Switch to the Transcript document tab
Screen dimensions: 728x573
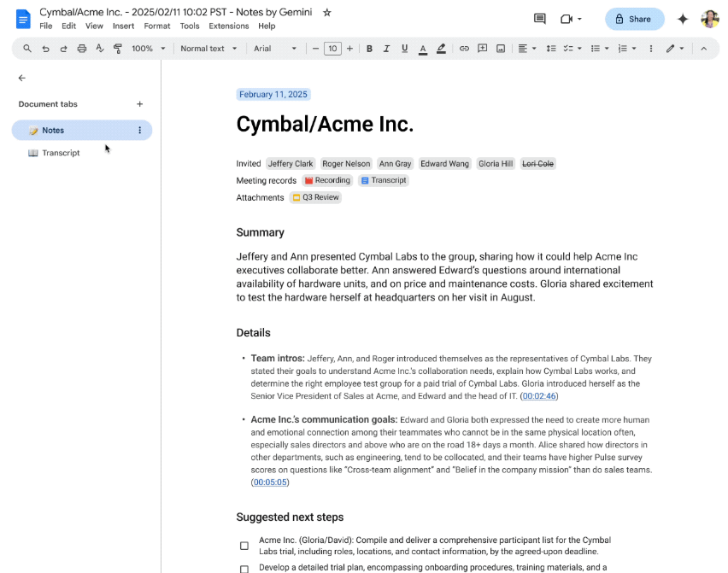tap(61, 153)
